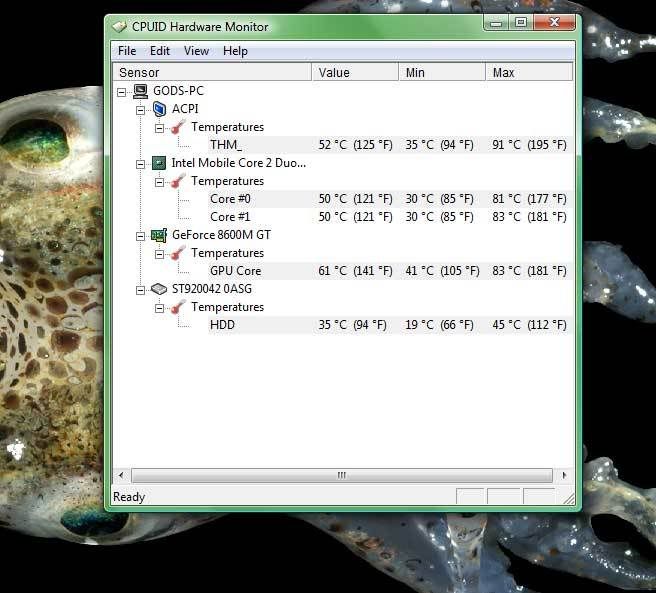Click the GeForce graphics card icon
Viewport: 656px width, 593px height.
click(159, 235)
